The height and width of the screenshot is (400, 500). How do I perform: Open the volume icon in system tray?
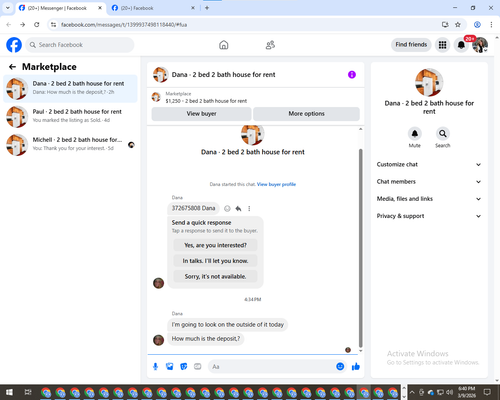click(x=449, y=392)
